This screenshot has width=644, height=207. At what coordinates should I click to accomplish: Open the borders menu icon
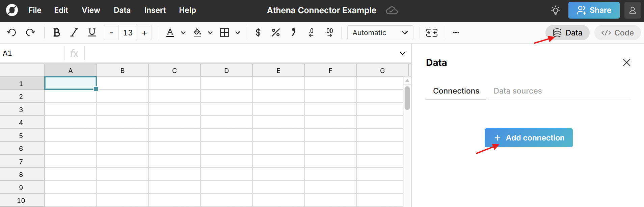click(x=225, y=32)
